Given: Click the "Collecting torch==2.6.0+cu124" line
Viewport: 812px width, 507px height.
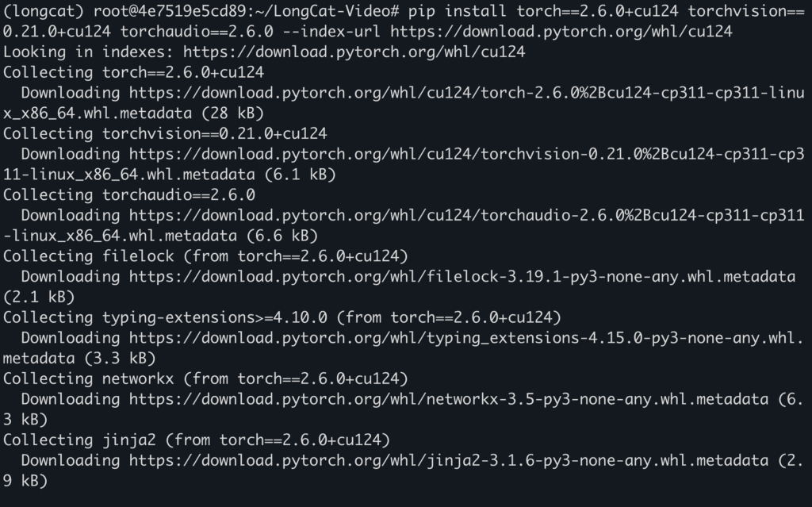Looking at the screenshot, I should 134,73.
